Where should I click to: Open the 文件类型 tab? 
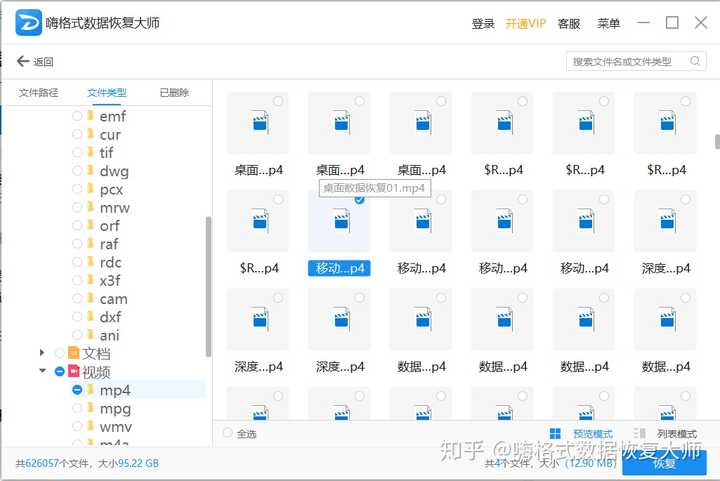pyautogui.click(x=107, y=93)
